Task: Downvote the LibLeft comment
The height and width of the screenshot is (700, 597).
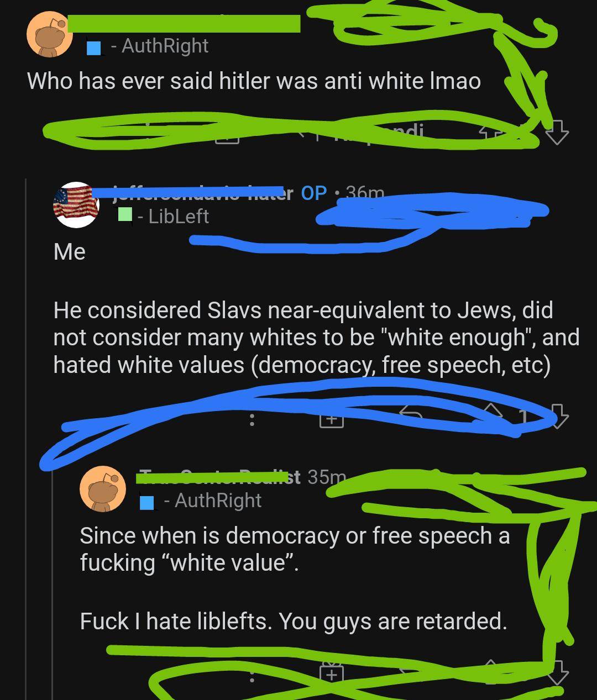Action: (557, 417)
